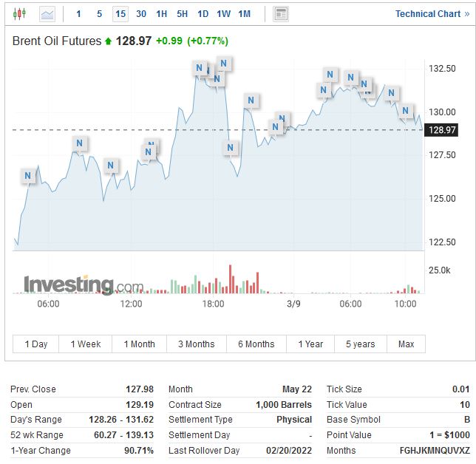Screen dimensions: 476x464
Task: Open the news marker above the 18:00 dip
Action: point(231,148)
